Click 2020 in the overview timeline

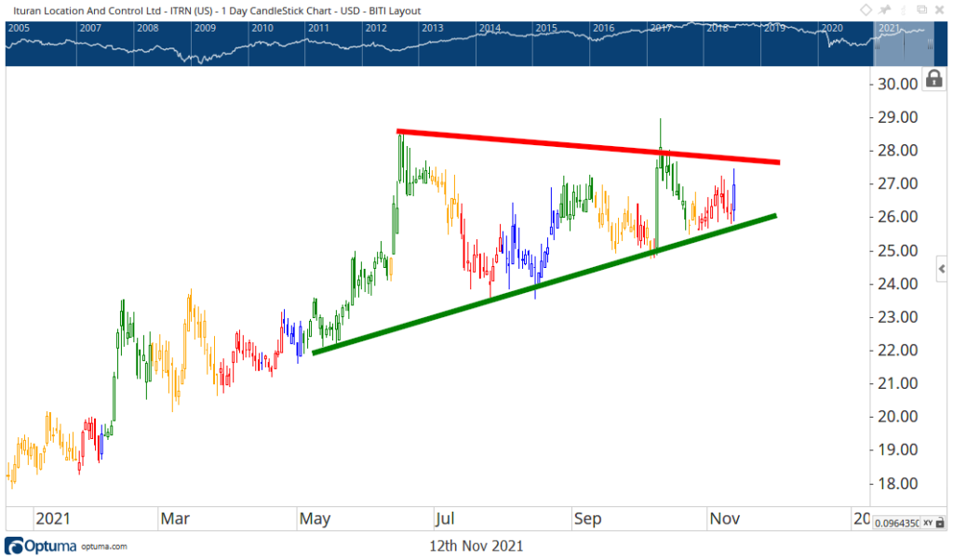[832, 28]
